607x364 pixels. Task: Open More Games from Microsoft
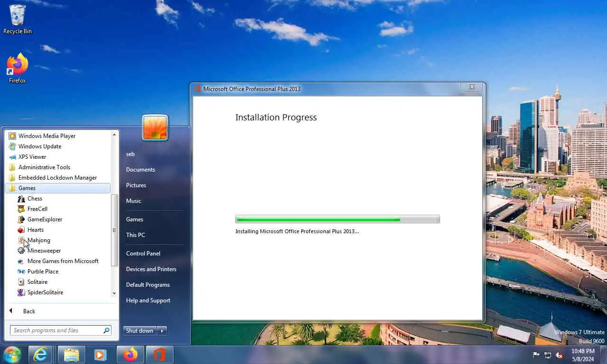[x=63, y=261]
